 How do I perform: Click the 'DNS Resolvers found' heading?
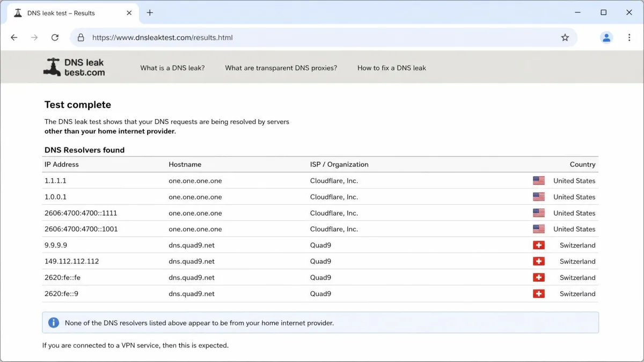(84, 150)
